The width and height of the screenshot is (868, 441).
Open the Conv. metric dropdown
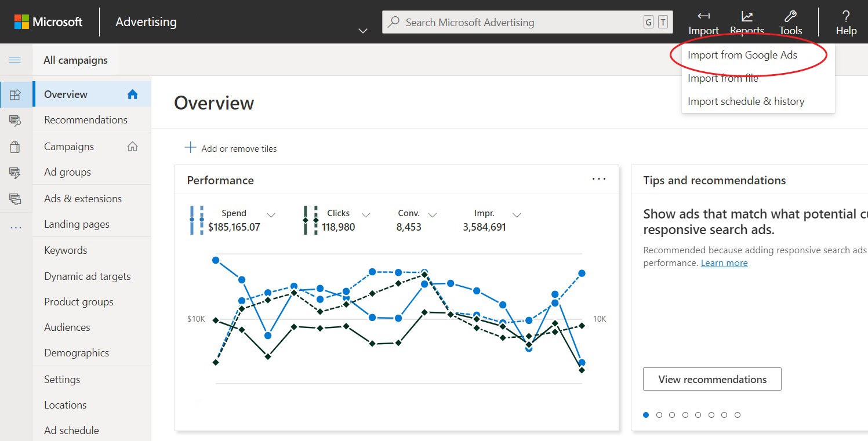(x=432, y=215)
